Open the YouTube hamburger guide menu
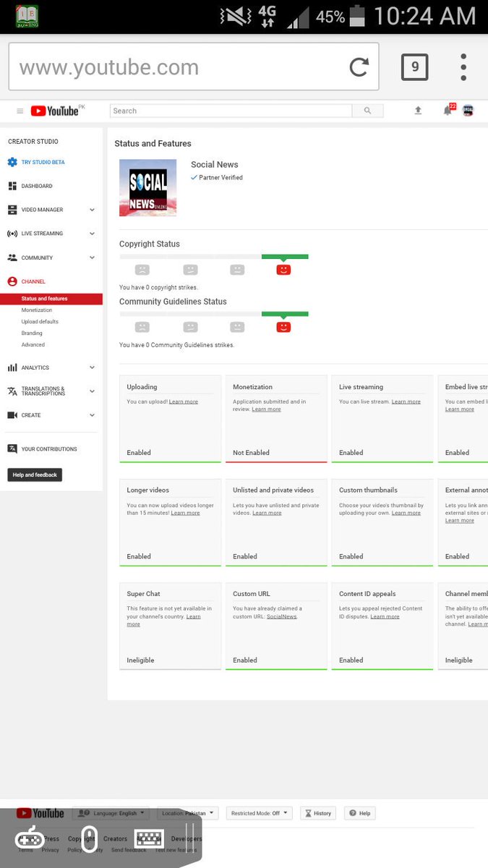488x868 pixels. (20, 111)
